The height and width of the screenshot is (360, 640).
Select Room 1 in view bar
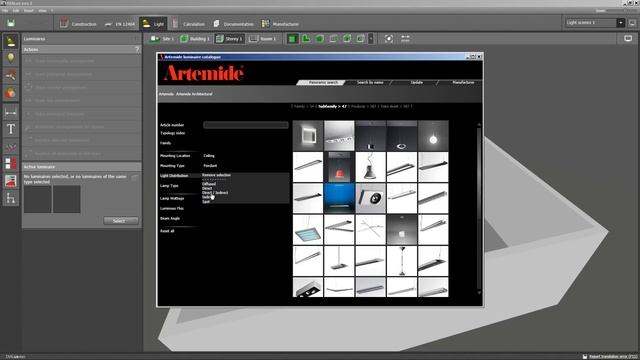[x=262, y=39]
